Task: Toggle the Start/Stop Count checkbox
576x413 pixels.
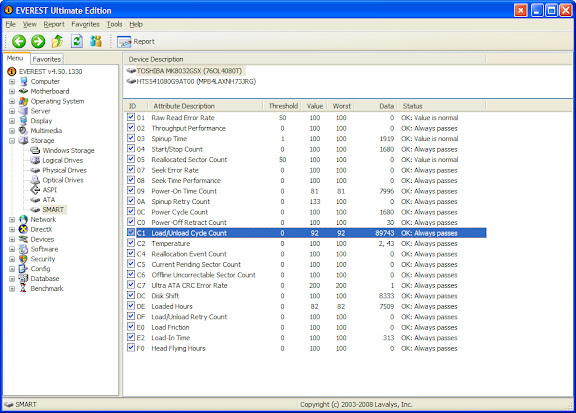Action: (131, 148)
